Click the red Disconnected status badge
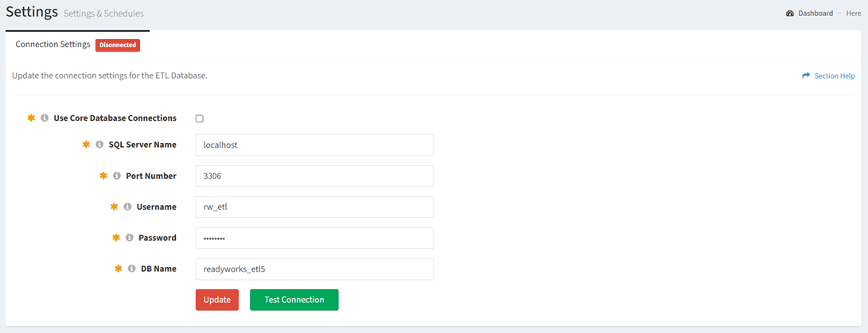Viewport: 868px width, 333px height. click(x=118, y=45)
